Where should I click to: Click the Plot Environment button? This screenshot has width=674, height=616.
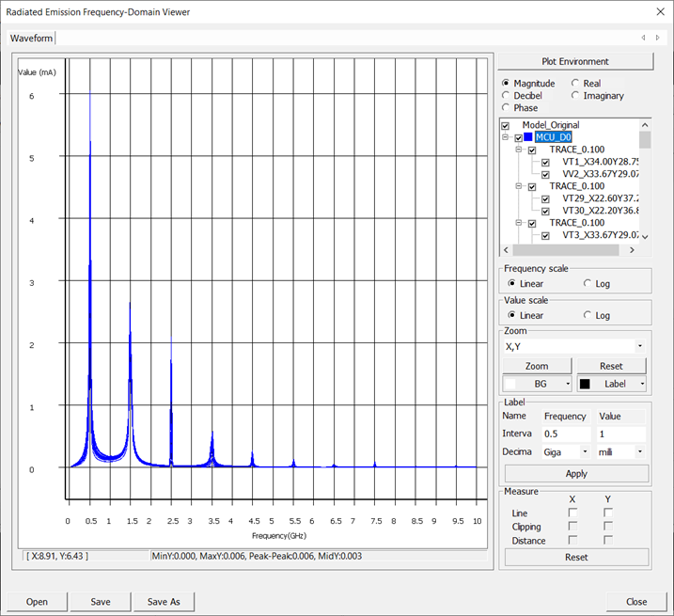(575, 62)
